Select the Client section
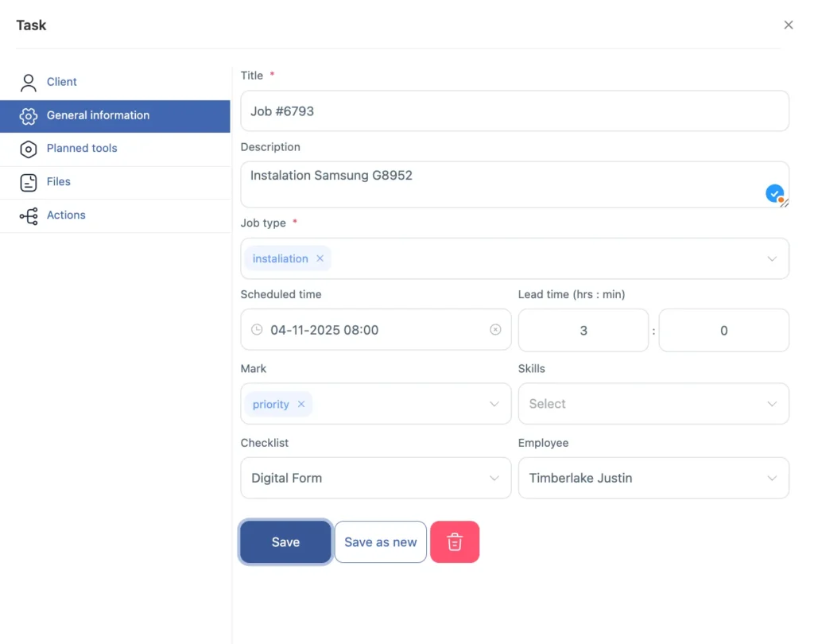The height and width of the screenshot is (644, 814). tap(63, 82)
